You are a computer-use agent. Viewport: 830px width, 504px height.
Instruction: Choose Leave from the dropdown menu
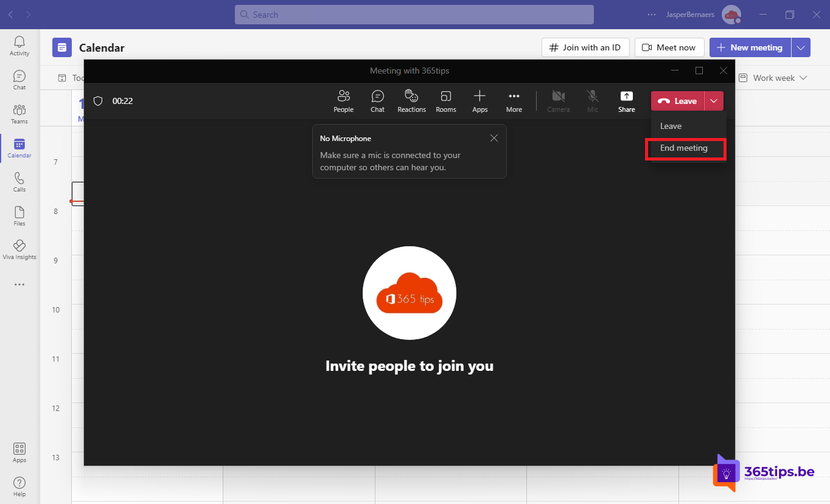(x=671, y=126)
